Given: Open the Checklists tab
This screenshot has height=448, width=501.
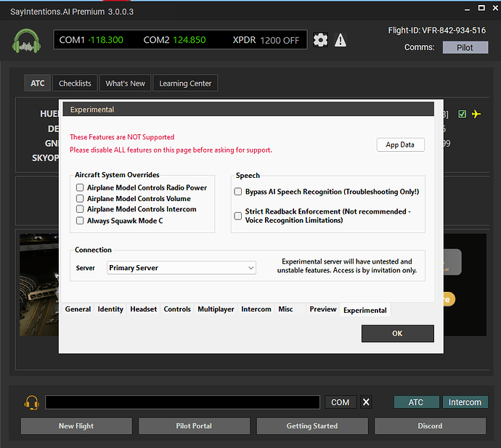Looking at the screenshot, I should tap(75, 83).
